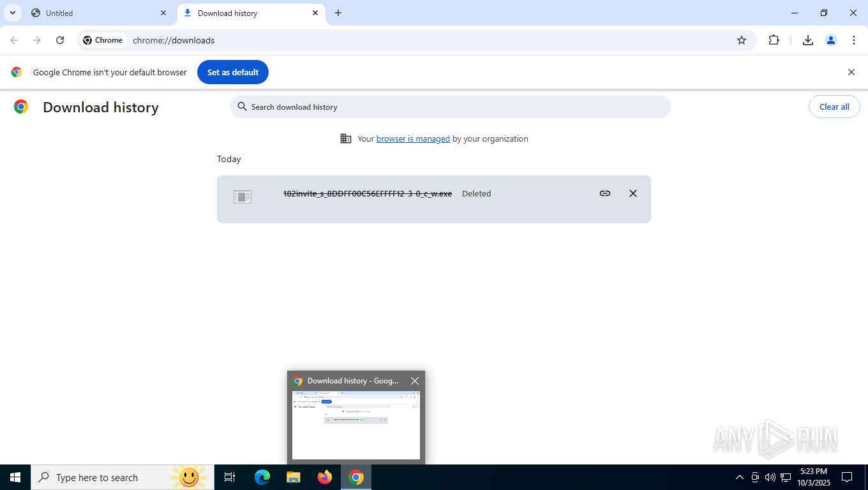
Task: Click into Search download history field
Action: (451, 107)
